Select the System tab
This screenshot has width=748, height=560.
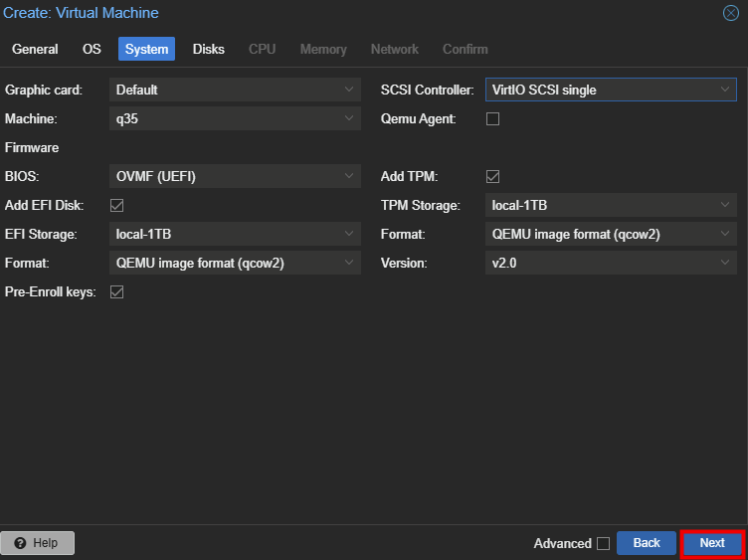[146, 49]
